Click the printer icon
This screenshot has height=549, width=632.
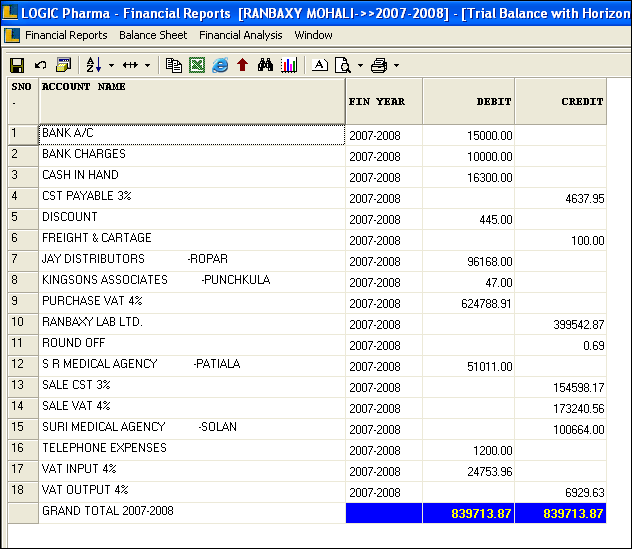[379, 65]
